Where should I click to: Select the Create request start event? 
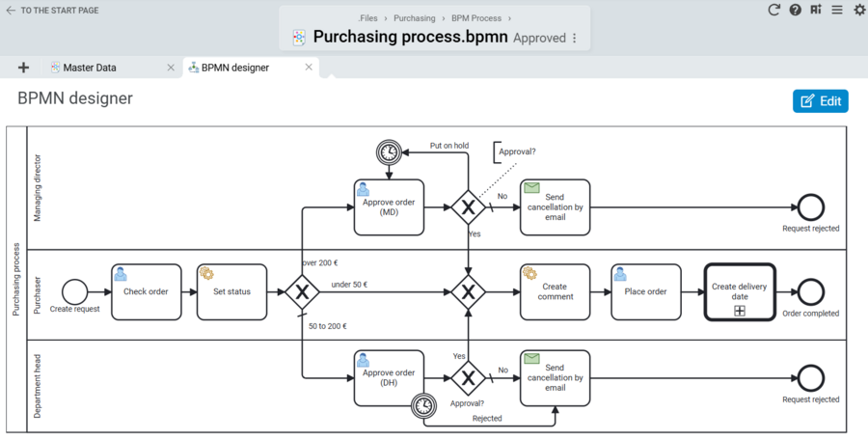(x=74, y=292)
